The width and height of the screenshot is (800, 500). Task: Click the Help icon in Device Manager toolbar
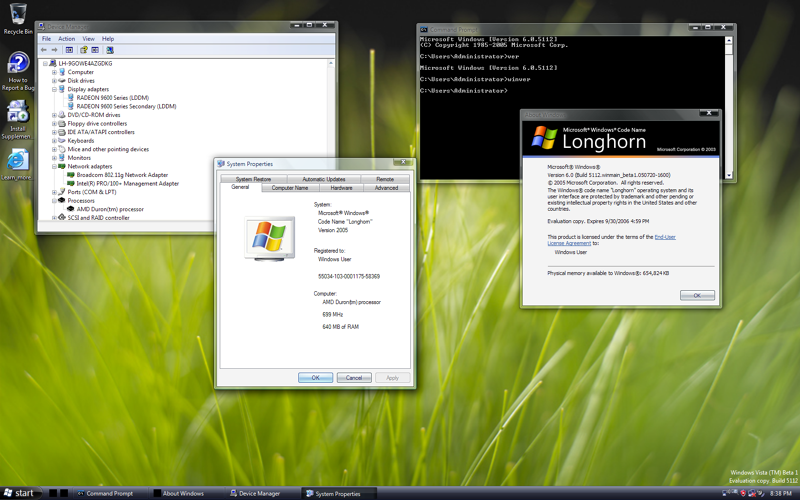pos(83,50)
